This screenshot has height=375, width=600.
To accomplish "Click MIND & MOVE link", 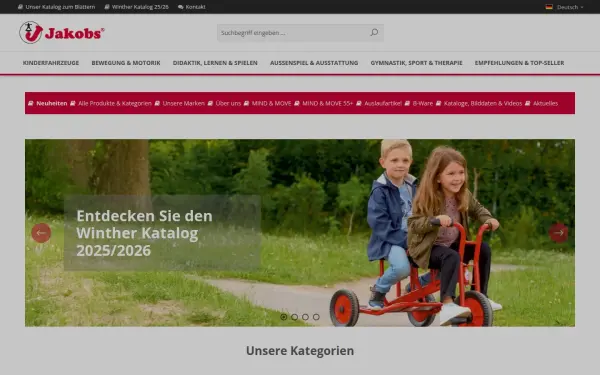I will (271, 103).
